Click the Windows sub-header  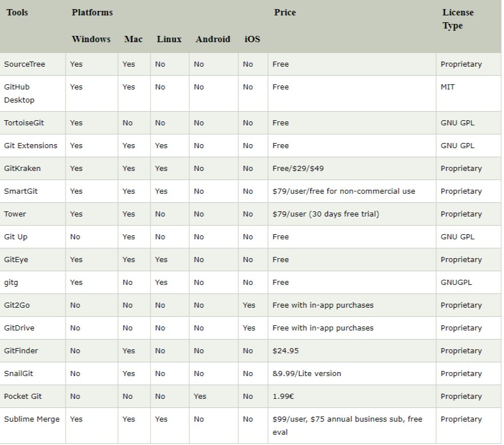click(x=91, y=39)
